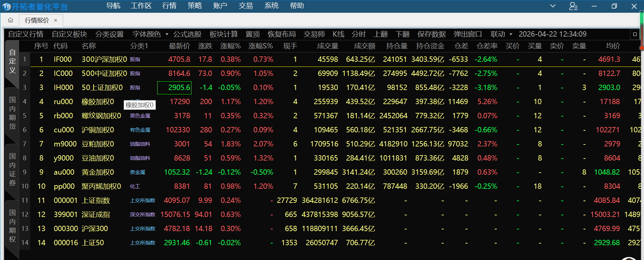Expand the 联动 dropdown arrow
Screen dimensions: 644x260
[x=511, y=34]
